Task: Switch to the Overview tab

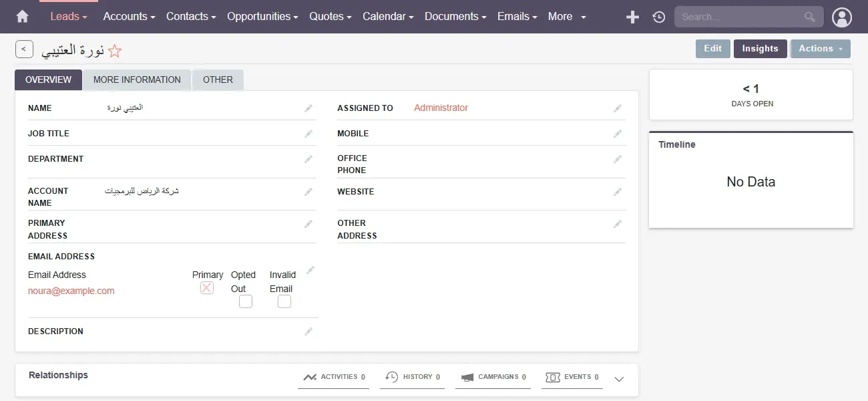Action: [48, 80]
